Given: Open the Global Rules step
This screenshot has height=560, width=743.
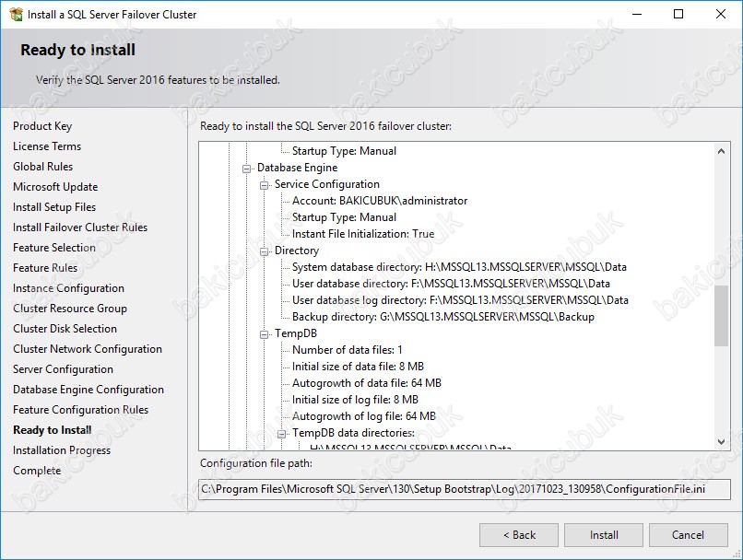Looking at the screenshot, I should pos(43,167).
